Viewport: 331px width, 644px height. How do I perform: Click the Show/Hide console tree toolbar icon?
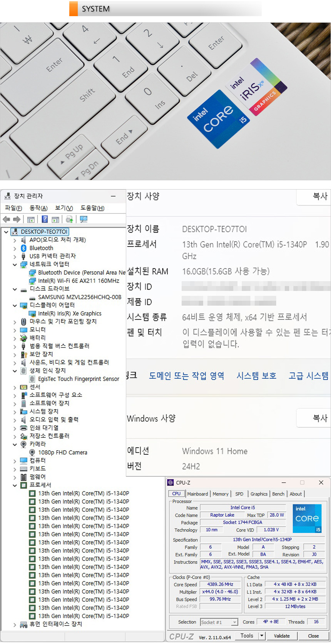tap(31, 220)
